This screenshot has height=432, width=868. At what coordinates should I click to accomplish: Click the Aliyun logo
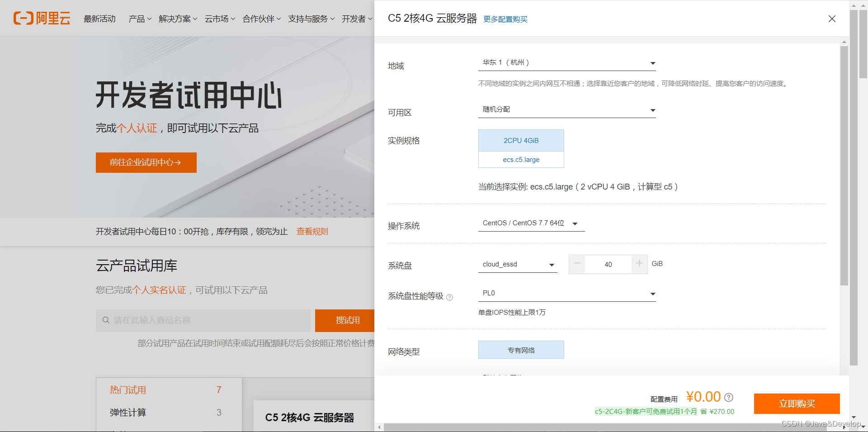tap(42, 18)
